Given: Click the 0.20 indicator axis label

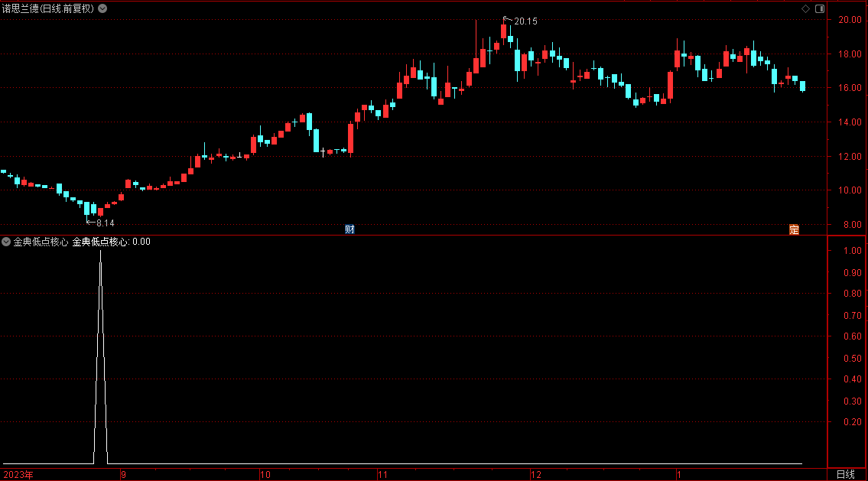Looking at the screenshot, I should click(x=853, y=422).
